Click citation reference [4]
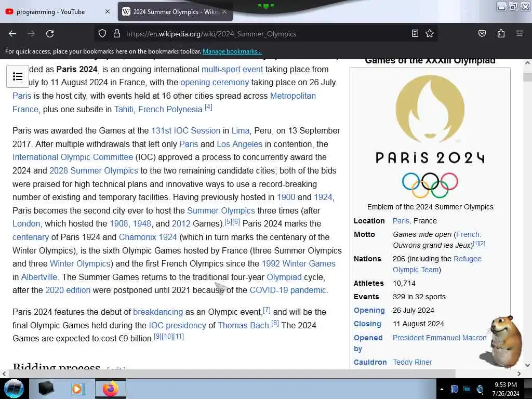 (208, 107)
